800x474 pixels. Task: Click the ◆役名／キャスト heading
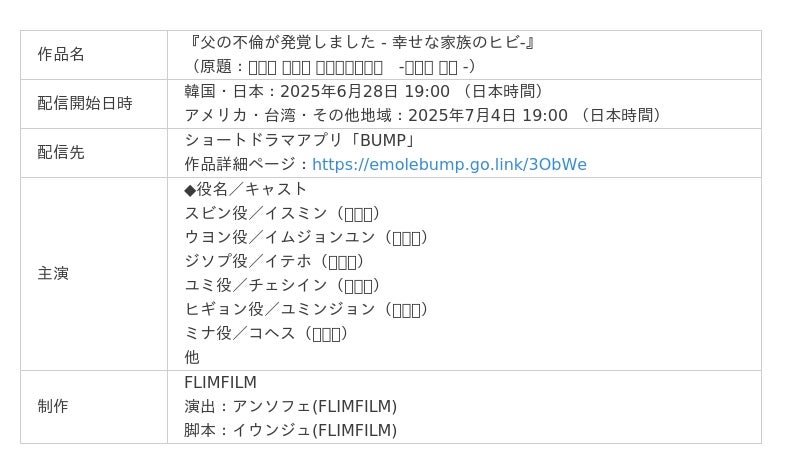246,189
